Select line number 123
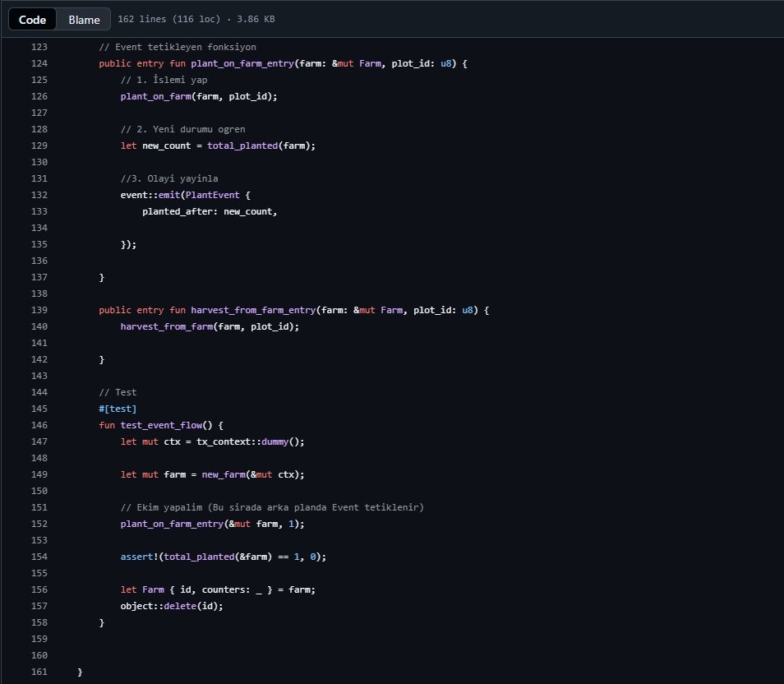 click(39, 47)
